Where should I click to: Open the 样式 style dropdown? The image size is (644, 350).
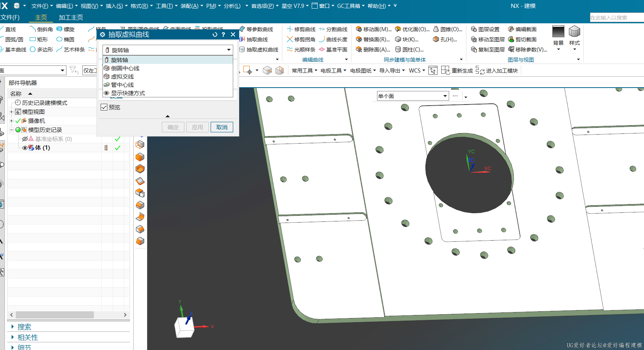[575, 49]
